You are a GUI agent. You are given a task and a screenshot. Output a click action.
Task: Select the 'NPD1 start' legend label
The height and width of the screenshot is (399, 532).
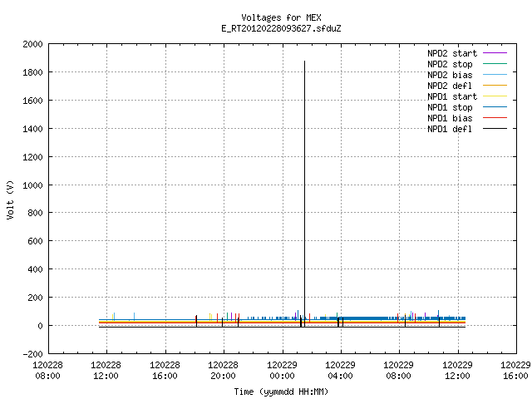coord(452,96)
